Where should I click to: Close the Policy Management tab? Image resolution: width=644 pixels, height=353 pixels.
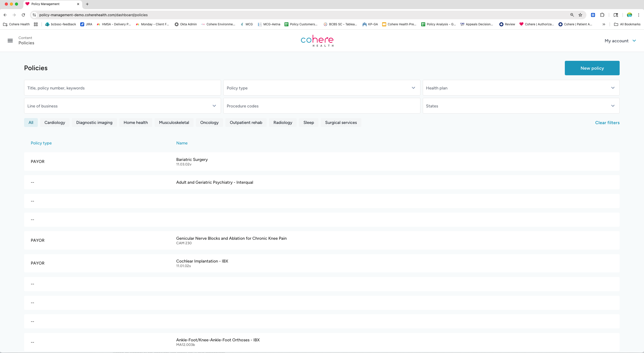point(78,4)
